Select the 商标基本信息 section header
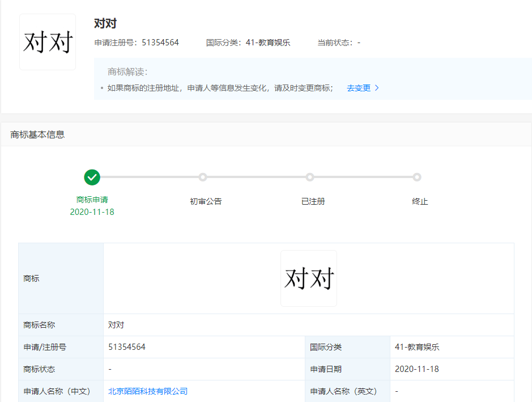The height and width of the screenshot is (402, 532). (37, 134)
